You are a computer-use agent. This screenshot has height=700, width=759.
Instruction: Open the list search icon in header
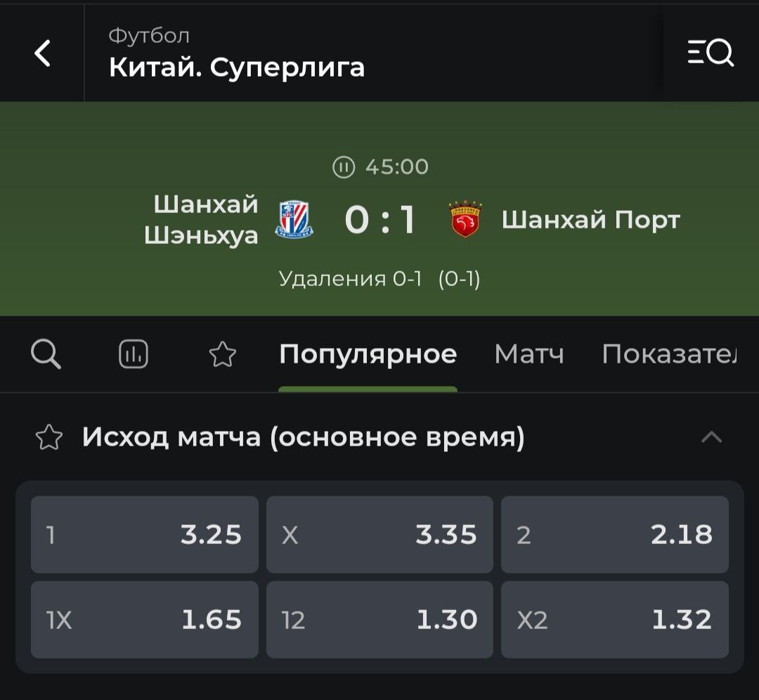(711, 53)
